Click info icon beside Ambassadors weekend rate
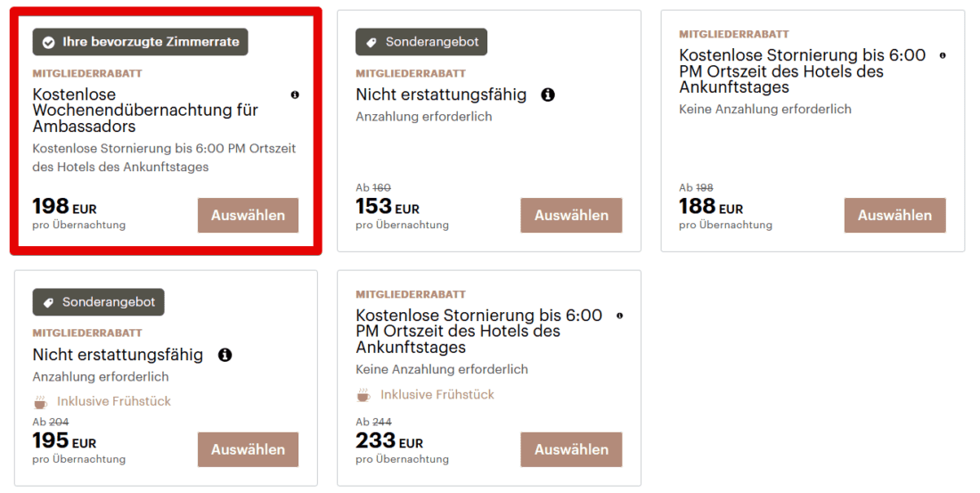This screenshot has width=980, height=493. click(295, 94)
